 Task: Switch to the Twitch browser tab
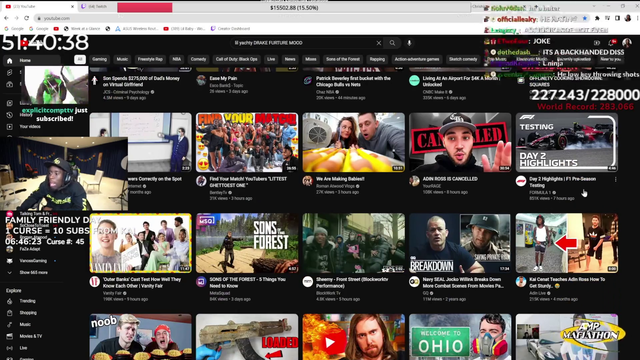[x=98, y=7]
